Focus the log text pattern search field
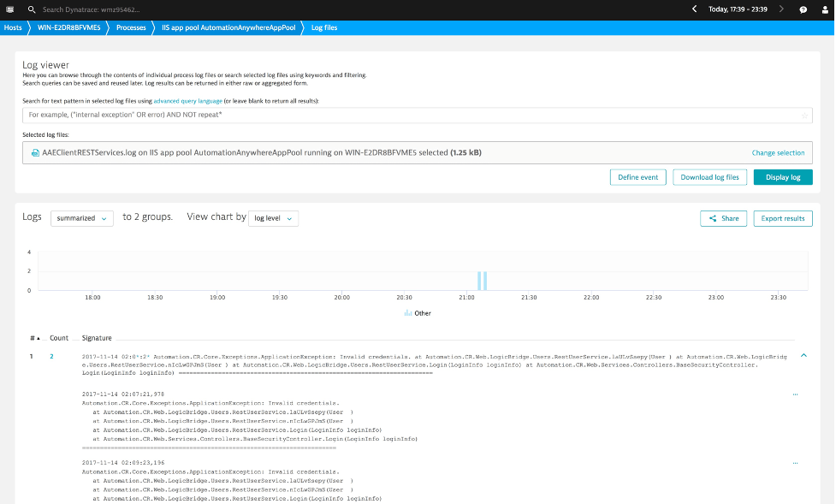836x504 pixels. click(417, 116)
